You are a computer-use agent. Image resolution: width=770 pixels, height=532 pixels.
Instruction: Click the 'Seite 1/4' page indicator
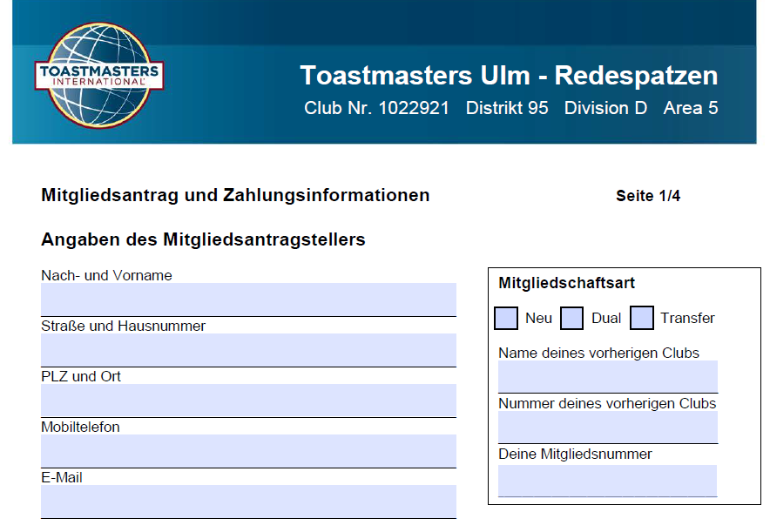pos(648,196)
